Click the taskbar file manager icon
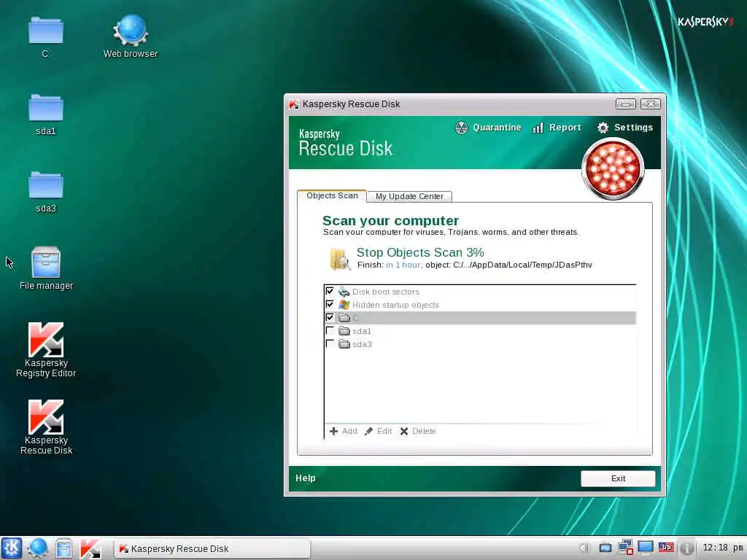Screen dimensions: 747x560 [x=63, y=548]
